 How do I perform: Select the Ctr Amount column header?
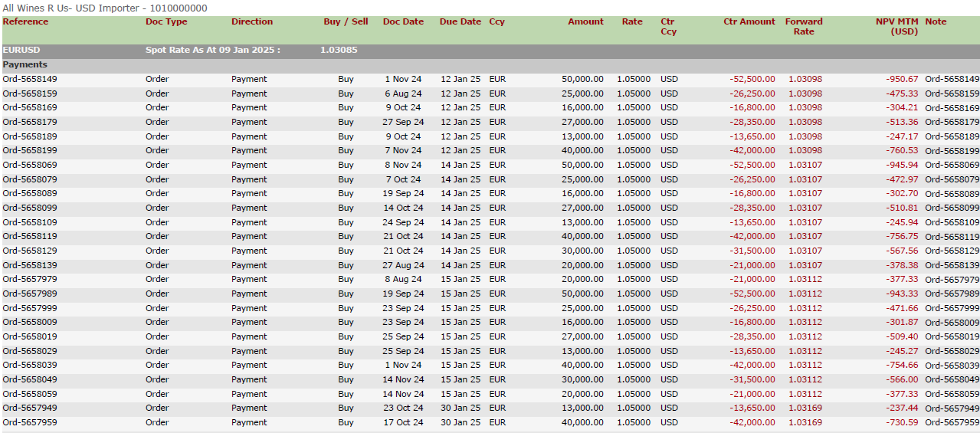pyautogui.click(x=749, y=21)
